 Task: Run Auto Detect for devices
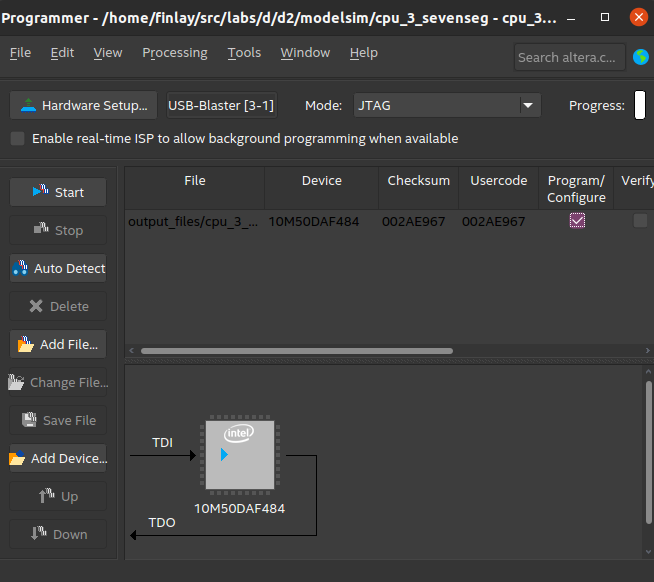(x=58, y=268)
